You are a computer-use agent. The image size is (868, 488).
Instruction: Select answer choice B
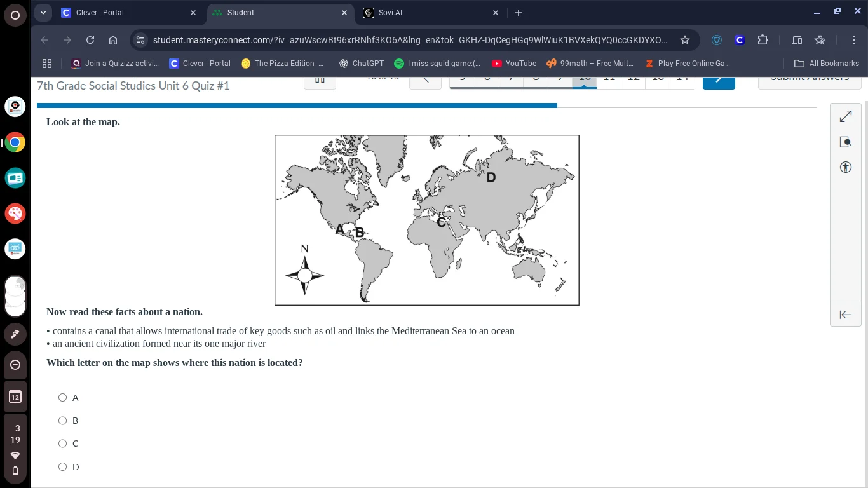(62, 420)
